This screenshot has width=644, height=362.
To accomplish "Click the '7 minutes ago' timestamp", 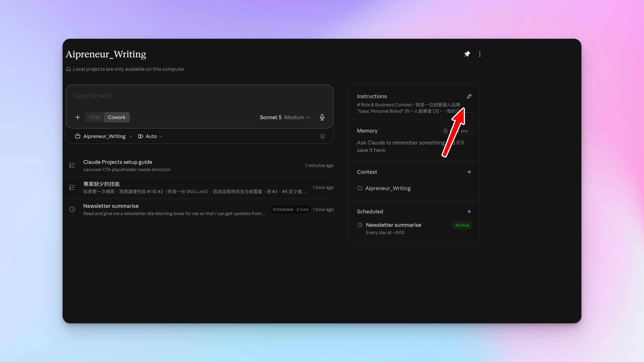I will (x=319, y=165).
